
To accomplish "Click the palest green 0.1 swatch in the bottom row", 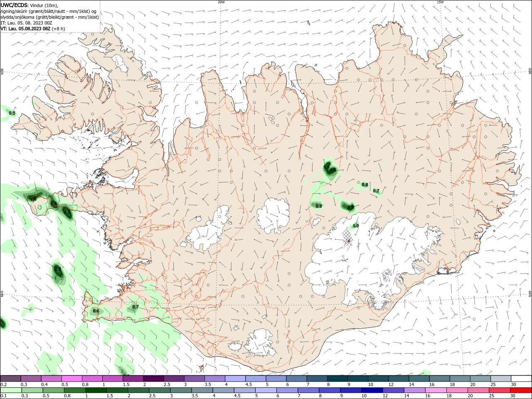I will (x=10, y=390).
